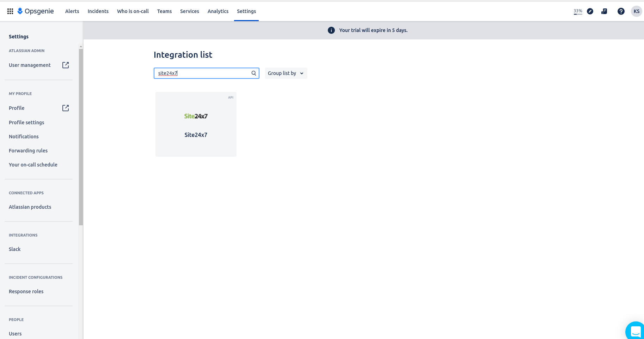Image resolution: width=644 pixels, height=339 pixels.
Task: Click the Opsgenie logo
Action: [x=35, y=11]
